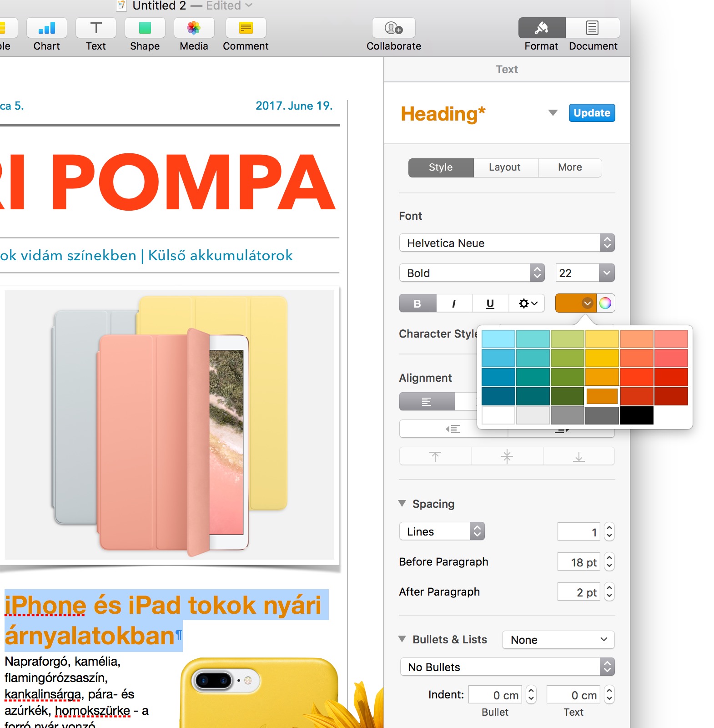Align text left

(x=427, y=402)
